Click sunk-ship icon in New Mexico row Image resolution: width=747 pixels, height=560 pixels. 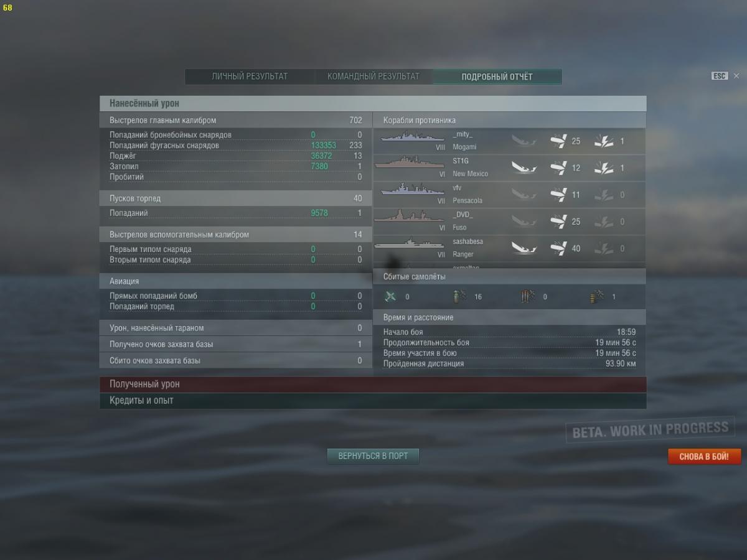point(524,168)
